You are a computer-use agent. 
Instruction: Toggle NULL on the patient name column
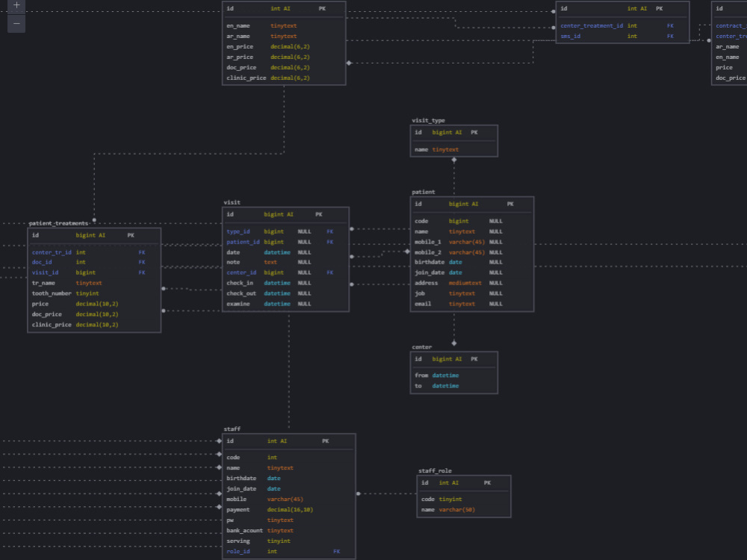click(496, 231)
